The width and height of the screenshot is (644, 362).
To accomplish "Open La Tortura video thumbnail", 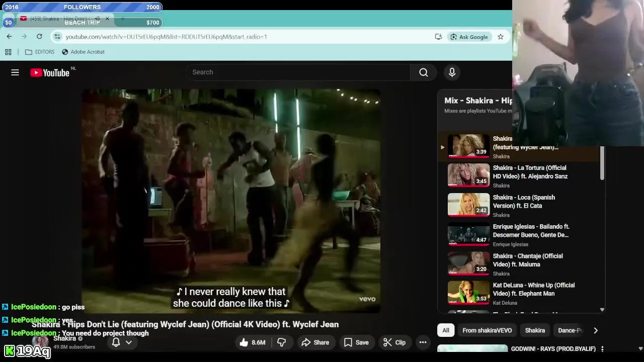I will click(468, 175).
